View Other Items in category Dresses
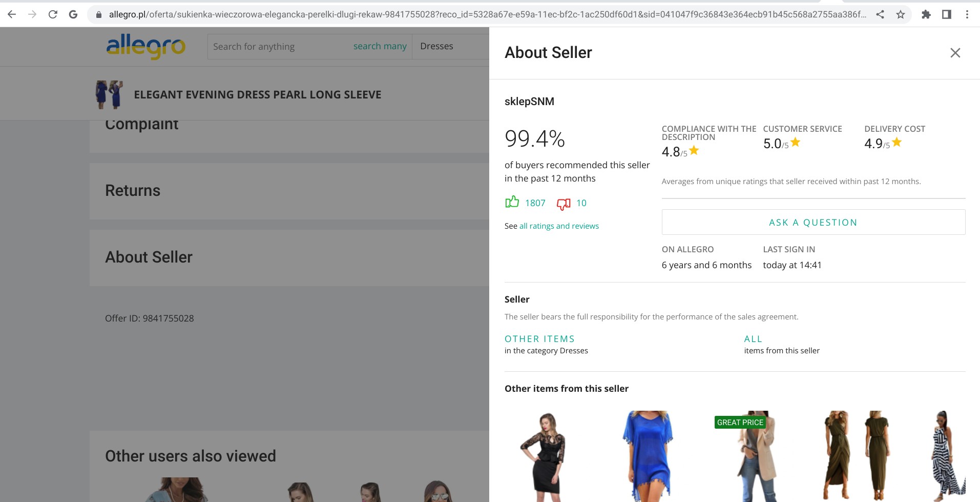Viewport: 980px width, 502px height. [x=539, y=339]
